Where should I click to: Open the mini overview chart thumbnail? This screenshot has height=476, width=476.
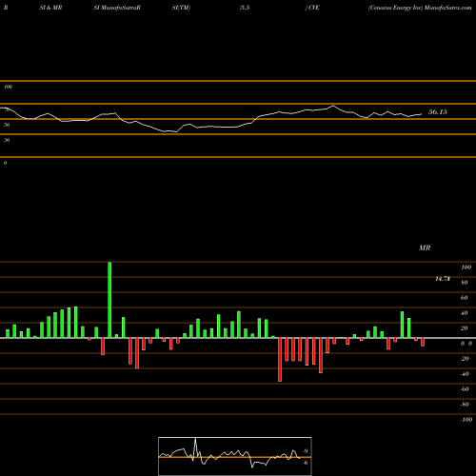click(x=235, y=456)
